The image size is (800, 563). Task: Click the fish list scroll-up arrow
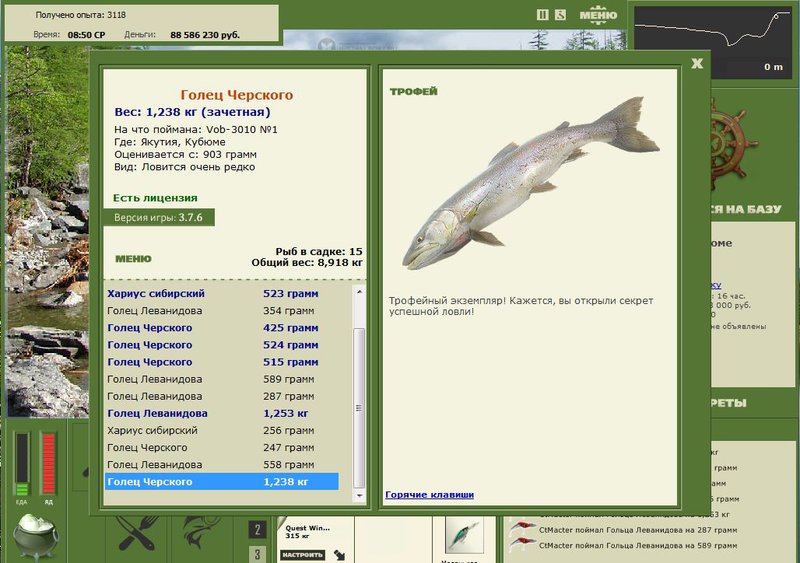pyautogui.click(x=359, y=292)
